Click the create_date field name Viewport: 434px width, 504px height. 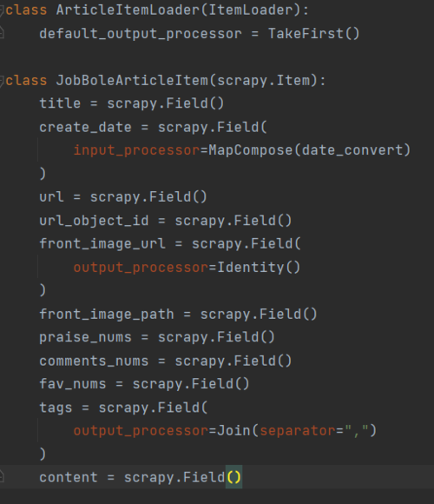[x=85, y=127]
